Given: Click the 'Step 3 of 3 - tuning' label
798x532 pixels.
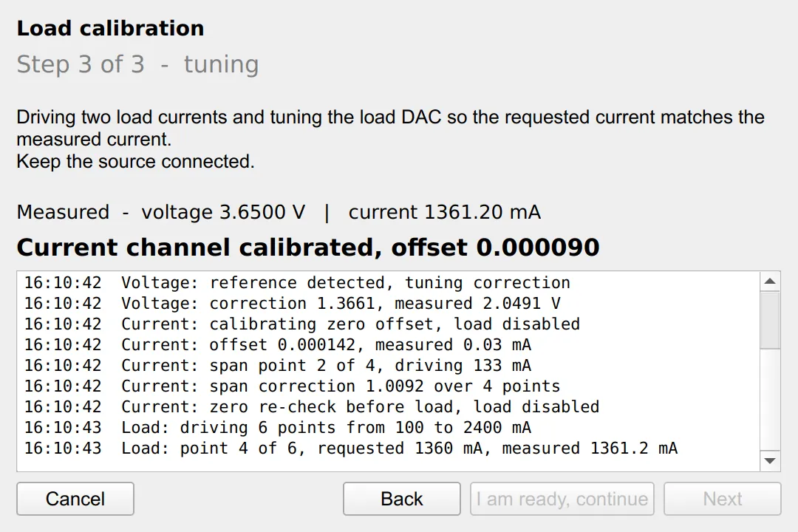Looking at the screenshot, I should [x=138, y=64].
